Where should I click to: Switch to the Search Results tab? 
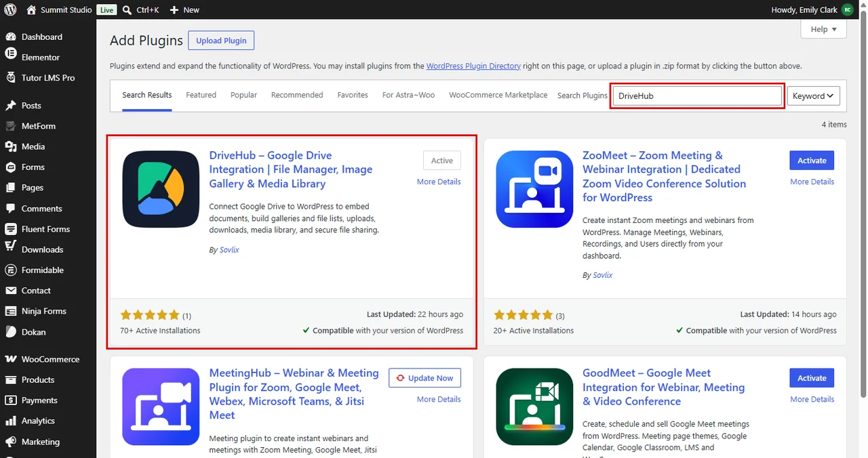147,95
